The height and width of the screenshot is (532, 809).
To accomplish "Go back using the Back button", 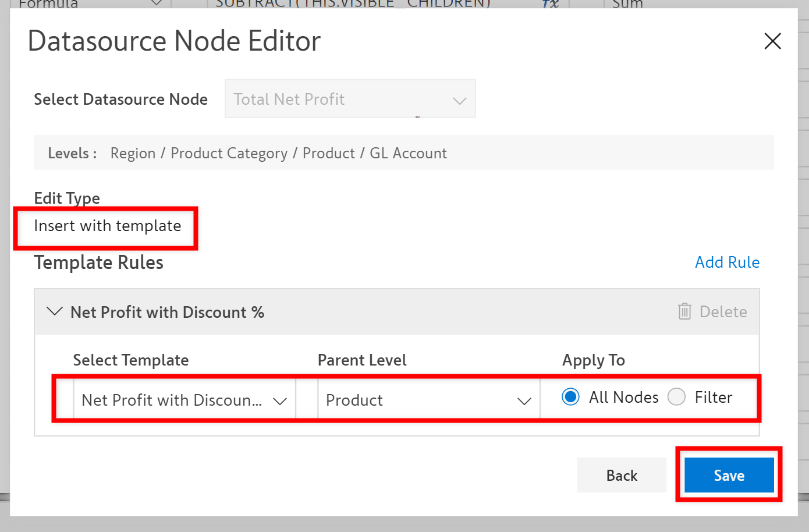I will [622, 476].
